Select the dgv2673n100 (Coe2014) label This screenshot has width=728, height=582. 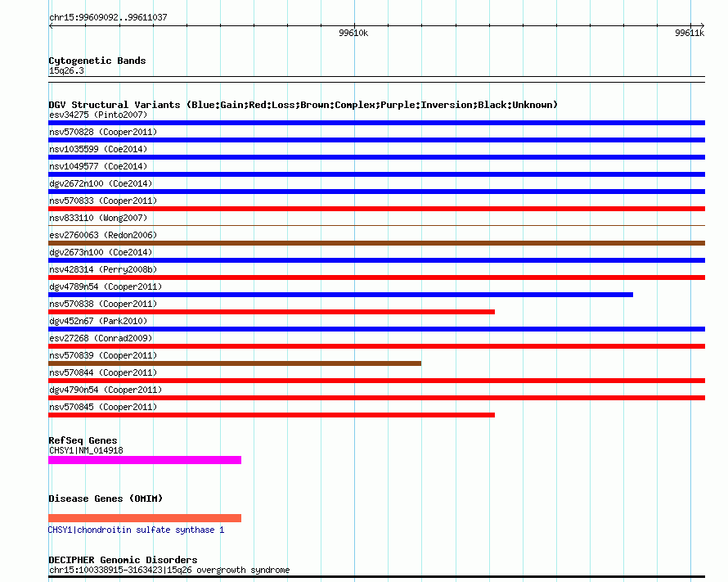pos(101,252)
